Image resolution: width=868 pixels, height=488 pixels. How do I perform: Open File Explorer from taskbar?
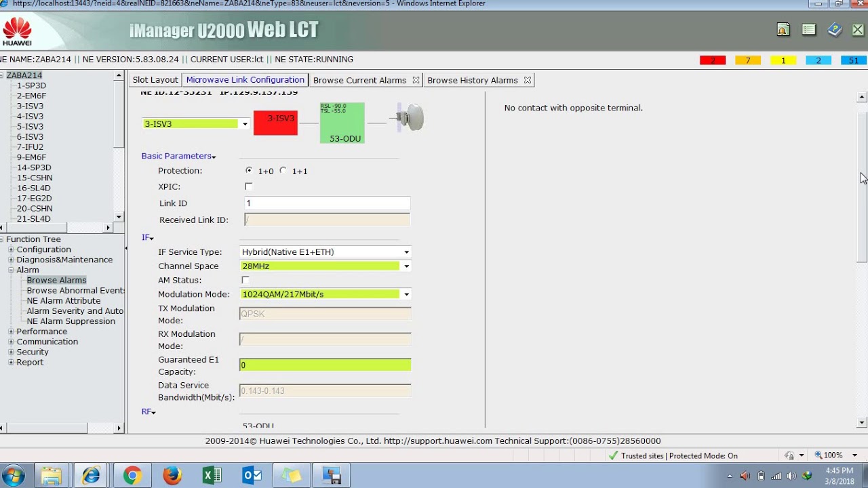click(52, 476)
